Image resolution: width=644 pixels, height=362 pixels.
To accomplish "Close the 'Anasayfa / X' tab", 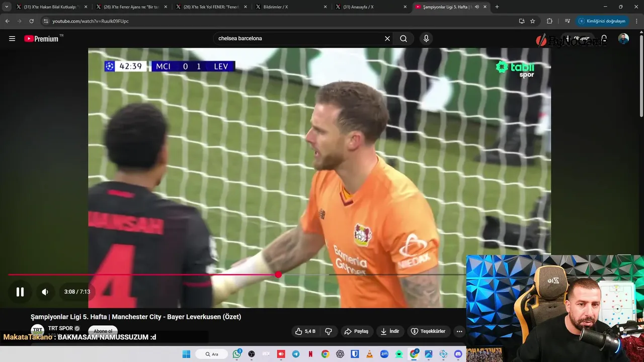I will (405, 7).
